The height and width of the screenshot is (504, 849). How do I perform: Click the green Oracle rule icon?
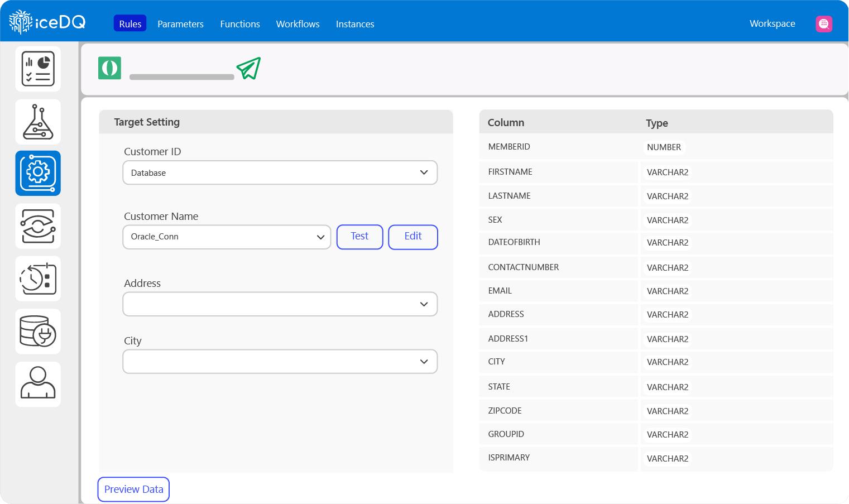[110, 68]
